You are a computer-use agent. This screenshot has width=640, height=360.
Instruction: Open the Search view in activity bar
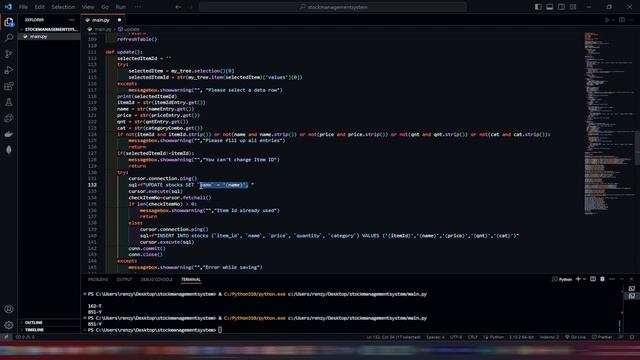point(9,38)
